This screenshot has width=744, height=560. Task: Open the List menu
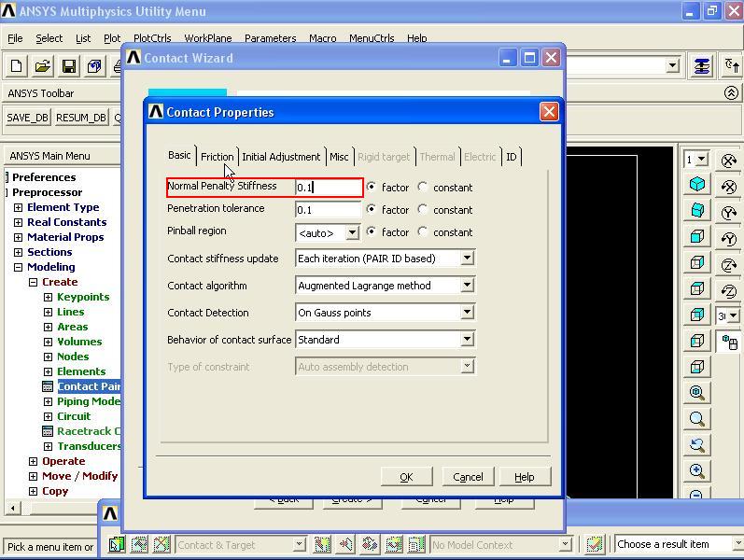(x=83, y=38)
